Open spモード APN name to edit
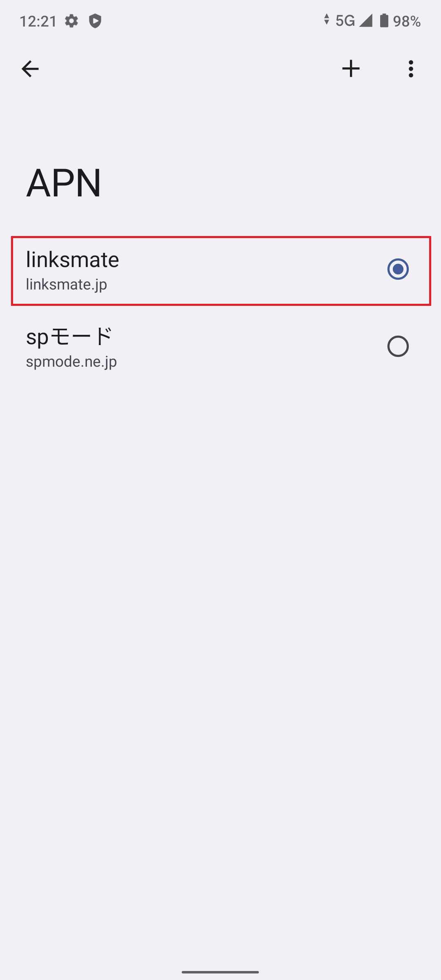441x980 pixels. coord(69,336)
